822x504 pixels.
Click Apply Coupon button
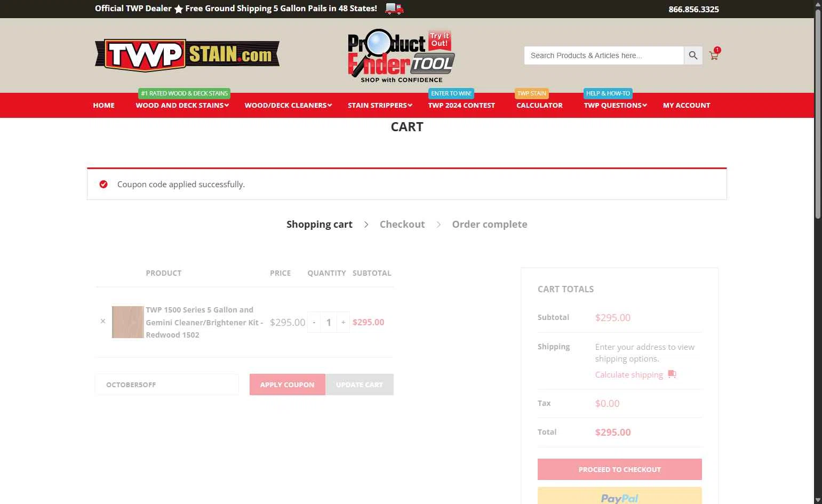pyautogui.click(x=287, y=385)
